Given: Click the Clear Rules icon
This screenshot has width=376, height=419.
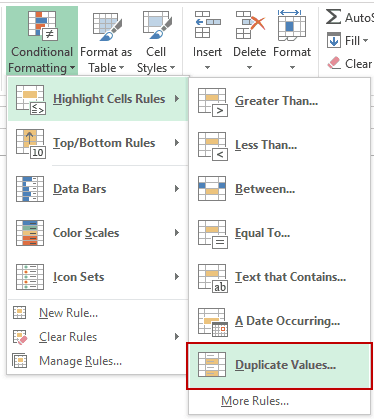Looking at the screenshot, I should click(x=20, y=337).
